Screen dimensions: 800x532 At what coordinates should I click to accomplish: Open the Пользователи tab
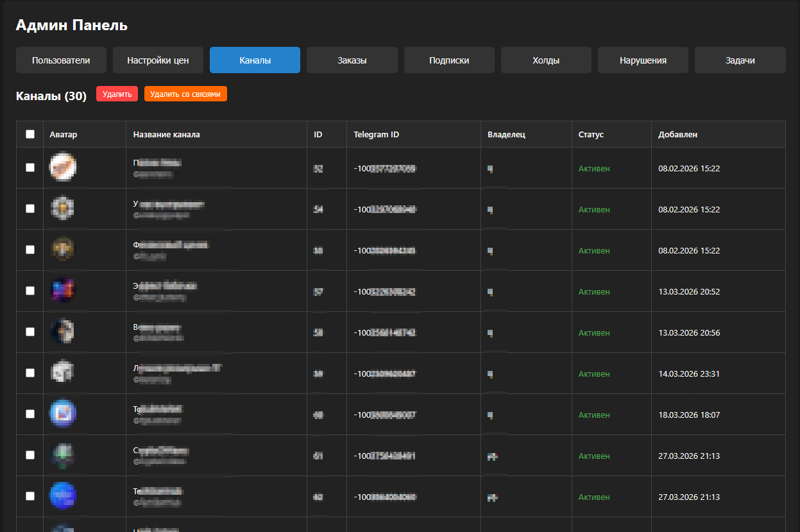point(61,60)
